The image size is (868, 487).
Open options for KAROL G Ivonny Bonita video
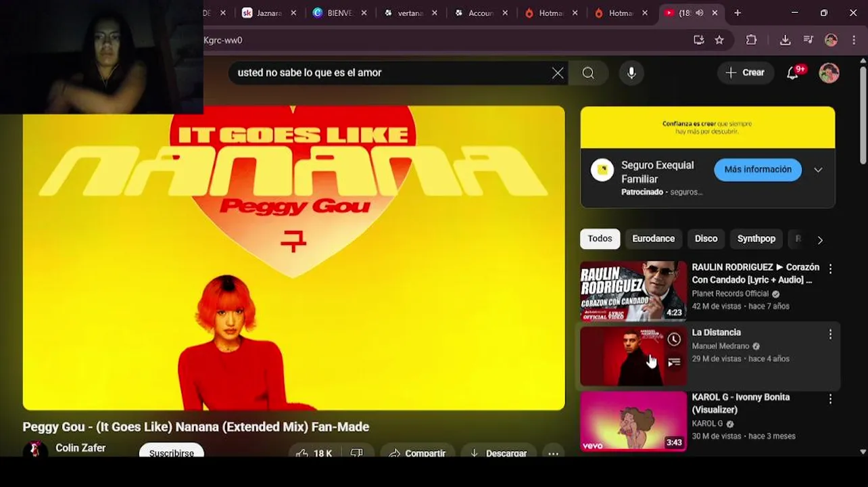830,399
